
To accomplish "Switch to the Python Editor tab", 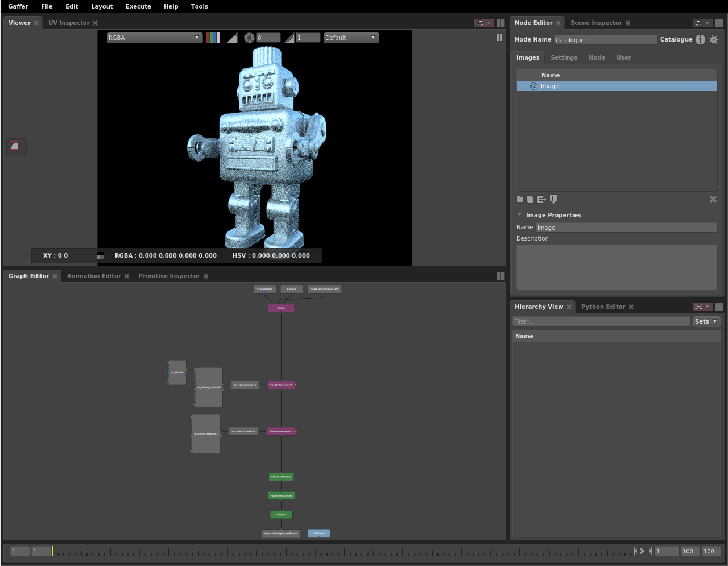I will point(603,307).
